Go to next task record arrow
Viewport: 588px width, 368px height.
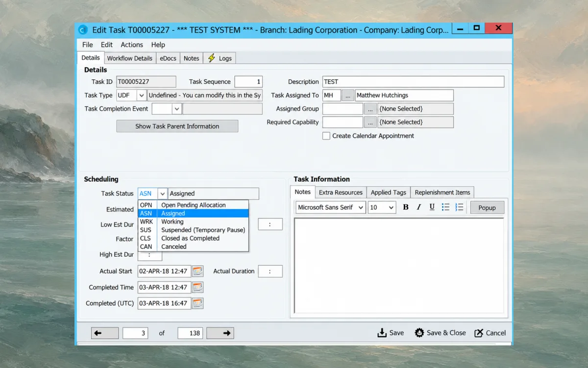[x=220, y=333]
